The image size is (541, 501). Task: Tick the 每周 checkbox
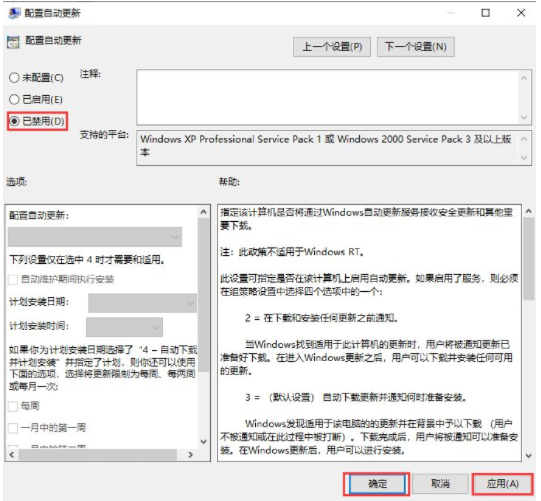click(13, 406)
